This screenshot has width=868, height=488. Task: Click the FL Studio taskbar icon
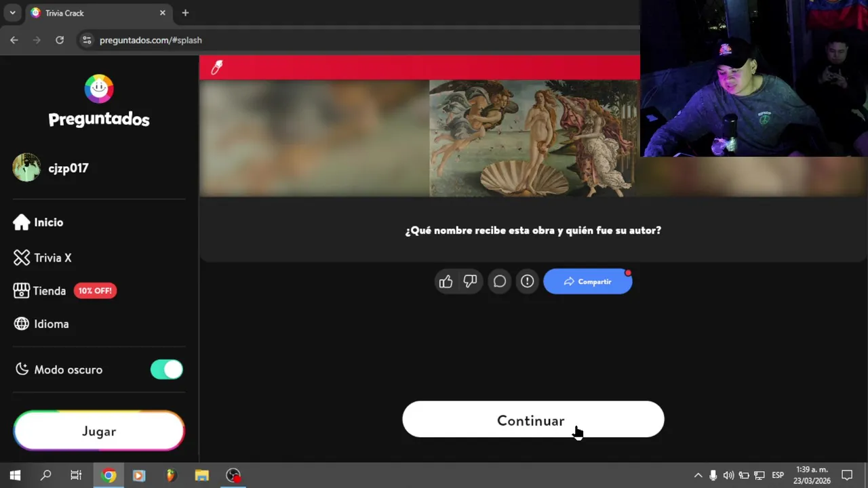171,475
